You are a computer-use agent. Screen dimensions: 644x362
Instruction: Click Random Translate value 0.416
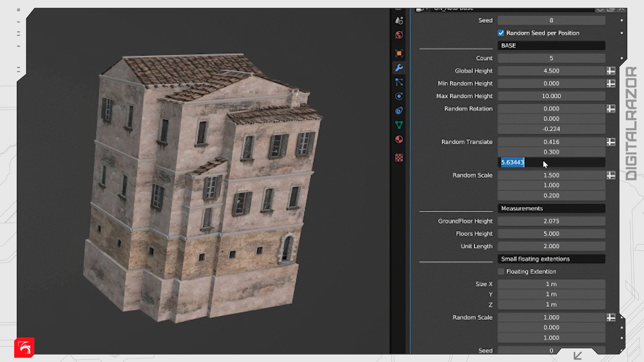[x=551, y=142]
